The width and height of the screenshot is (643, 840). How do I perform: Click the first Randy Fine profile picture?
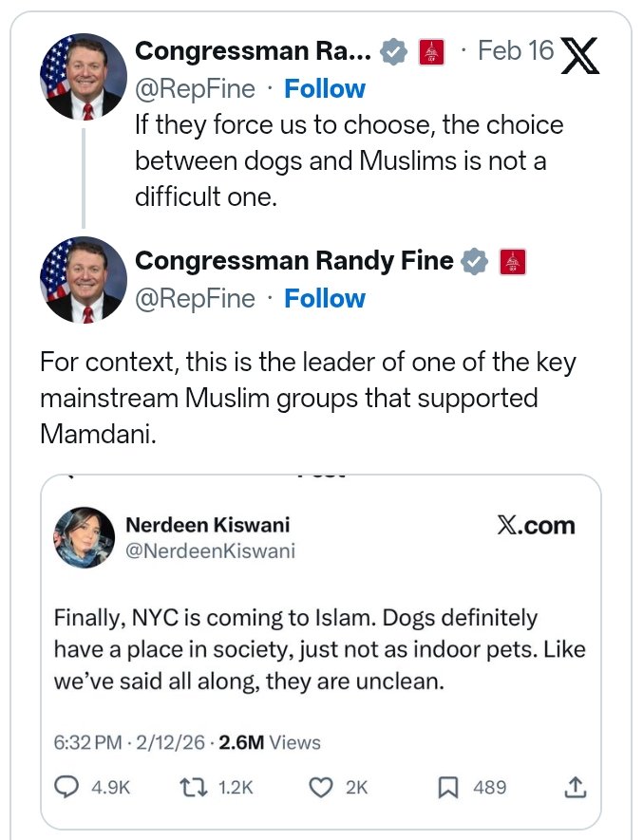[x=84, y=77]
